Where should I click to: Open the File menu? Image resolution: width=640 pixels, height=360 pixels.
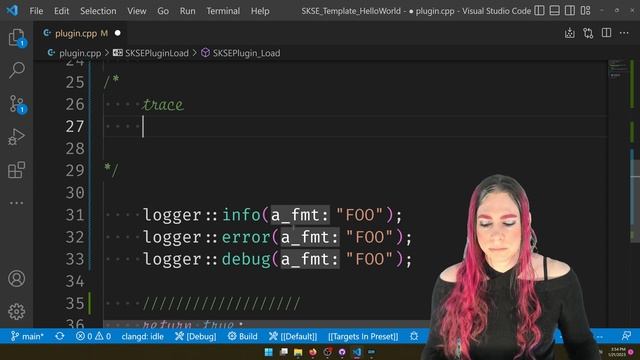click(36, 11)
